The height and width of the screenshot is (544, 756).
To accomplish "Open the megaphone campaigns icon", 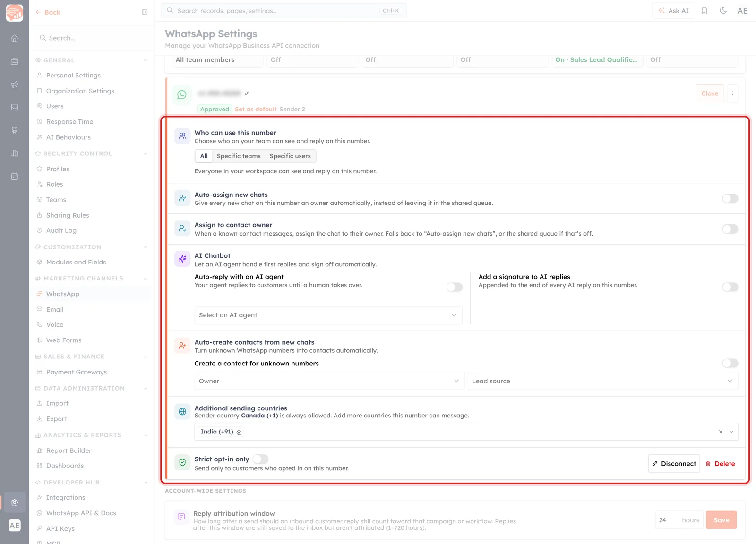I will 15,85.
